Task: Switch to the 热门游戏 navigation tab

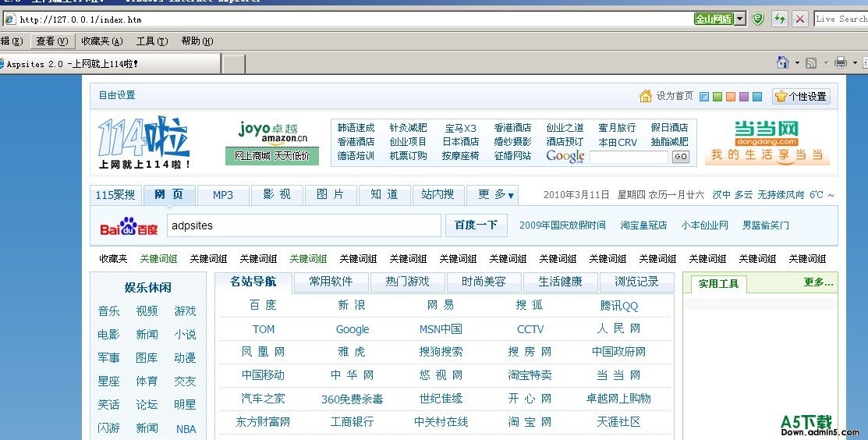Action: 407,282
